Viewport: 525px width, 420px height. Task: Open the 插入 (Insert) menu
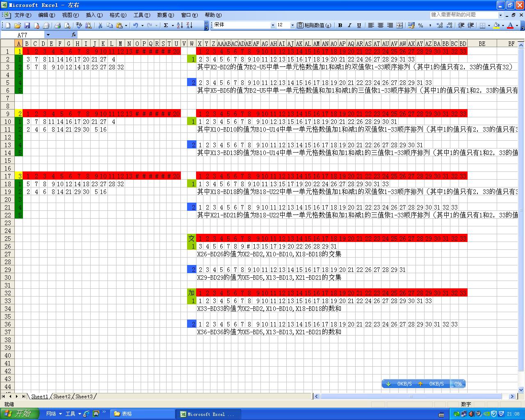pos(94,15)
